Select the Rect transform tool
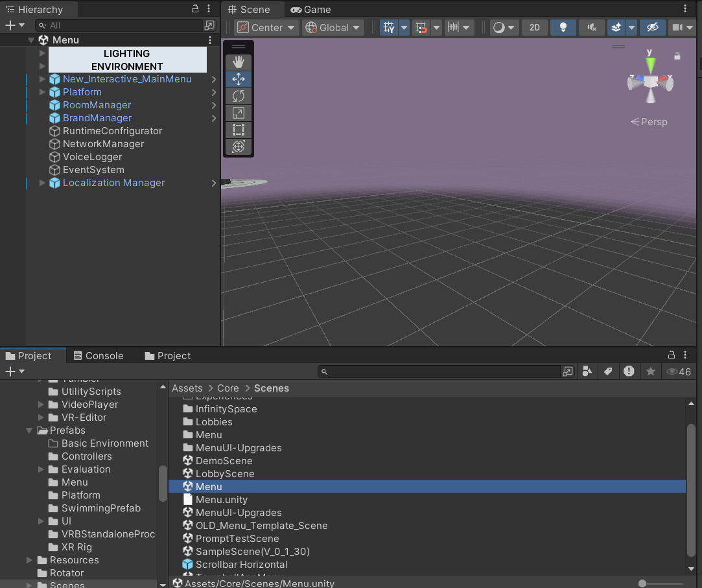The height and width of the screenshot is (588, 702). click(x=238, y=130)
